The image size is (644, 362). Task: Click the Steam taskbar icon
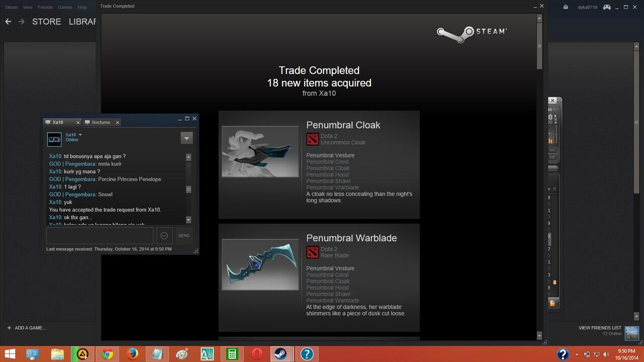click(x=281, y=354)
